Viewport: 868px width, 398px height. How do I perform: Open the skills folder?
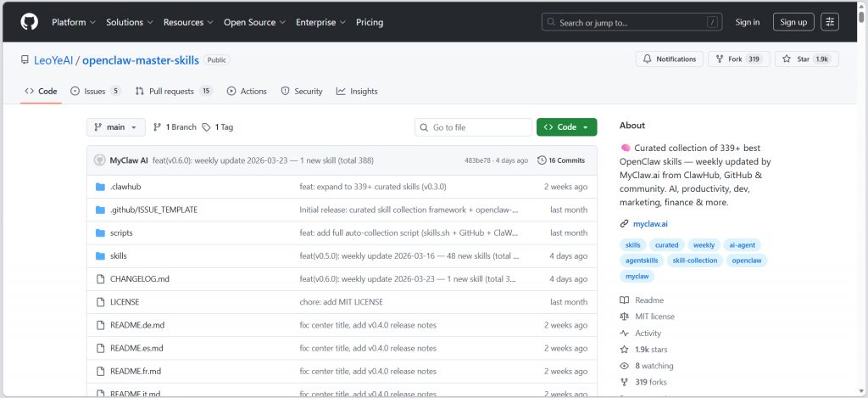pos(119,256)
